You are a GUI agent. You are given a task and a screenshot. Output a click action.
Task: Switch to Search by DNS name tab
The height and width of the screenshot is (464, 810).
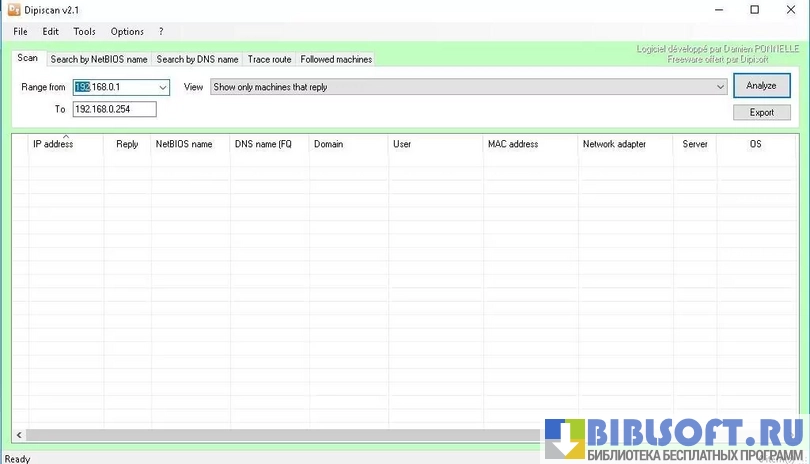[197, 60]
